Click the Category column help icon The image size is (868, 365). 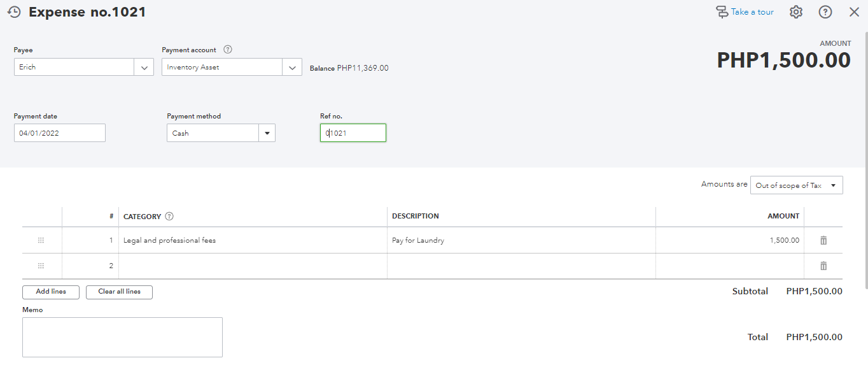pyautogui.click(x=169, y=217)
